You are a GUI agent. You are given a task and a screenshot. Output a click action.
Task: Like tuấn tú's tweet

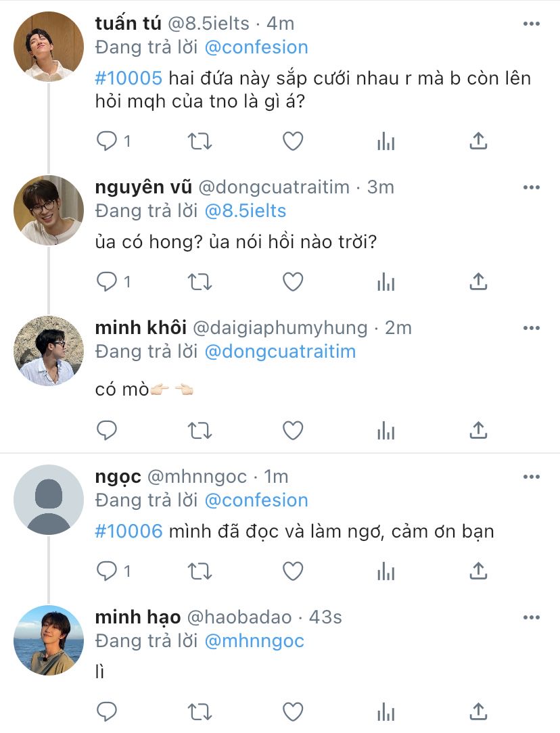(x=292, y=141)
